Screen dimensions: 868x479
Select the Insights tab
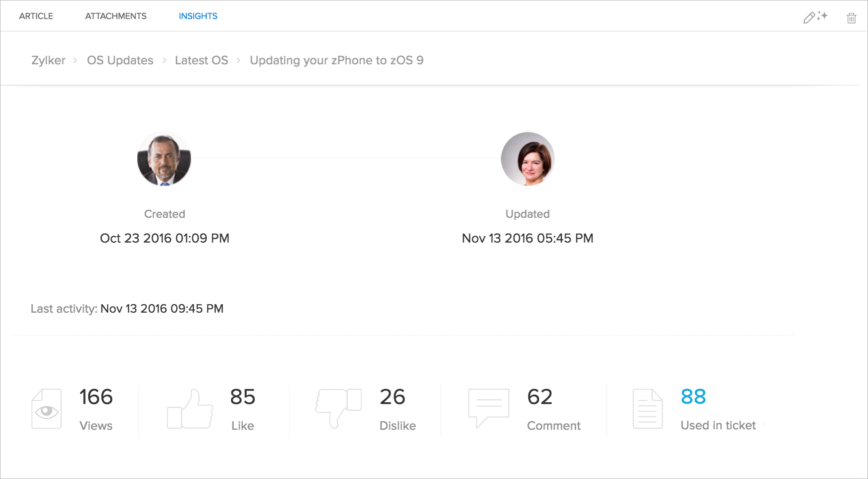click(x=198, y=16)
